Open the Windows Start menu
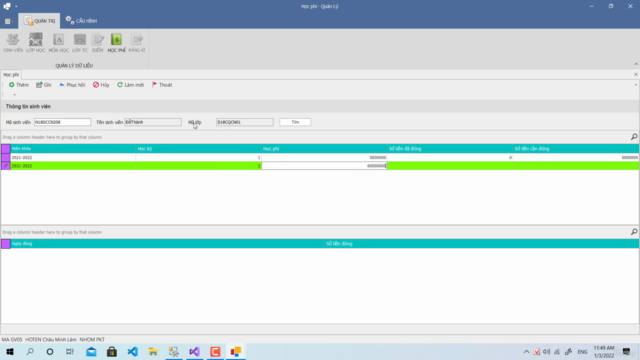 10,352
